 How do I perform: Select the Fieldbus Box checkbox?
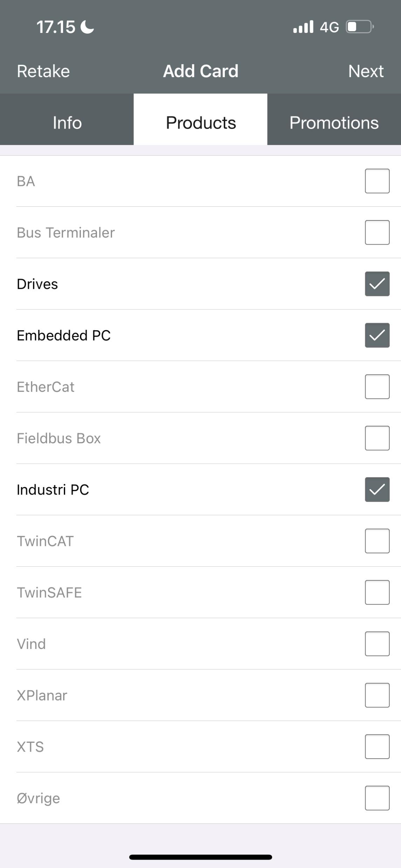(x=377, y=438)
